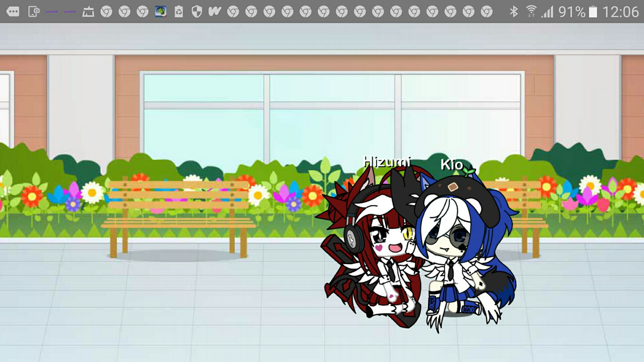Tap the Hizumi name label

point(387,162)
